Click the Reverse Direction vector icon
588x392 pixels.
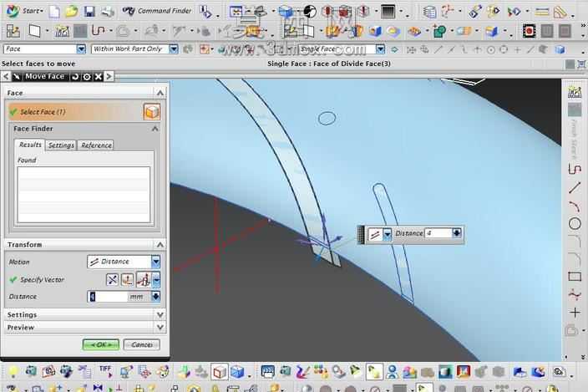tap(112, 279)
